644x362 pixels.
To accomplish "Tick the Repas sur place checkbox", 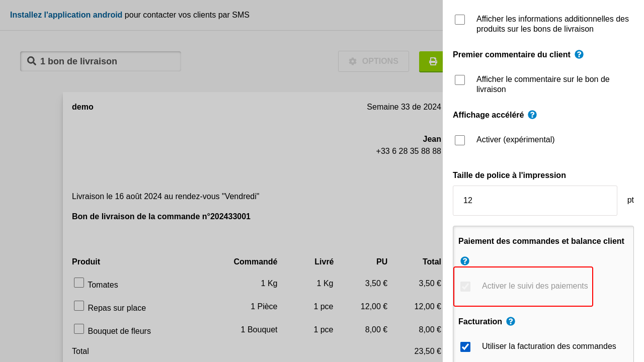I will point(79,306).
